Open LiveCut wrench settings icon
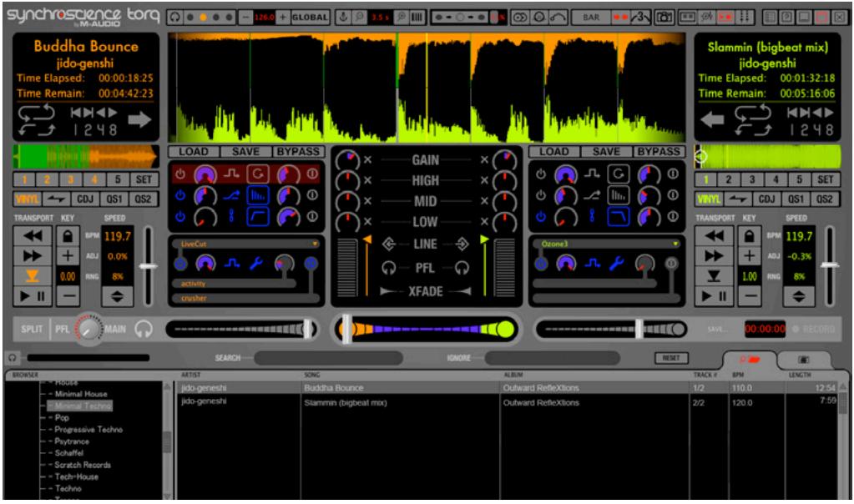 pyautogui.click(x=256, y=264)
